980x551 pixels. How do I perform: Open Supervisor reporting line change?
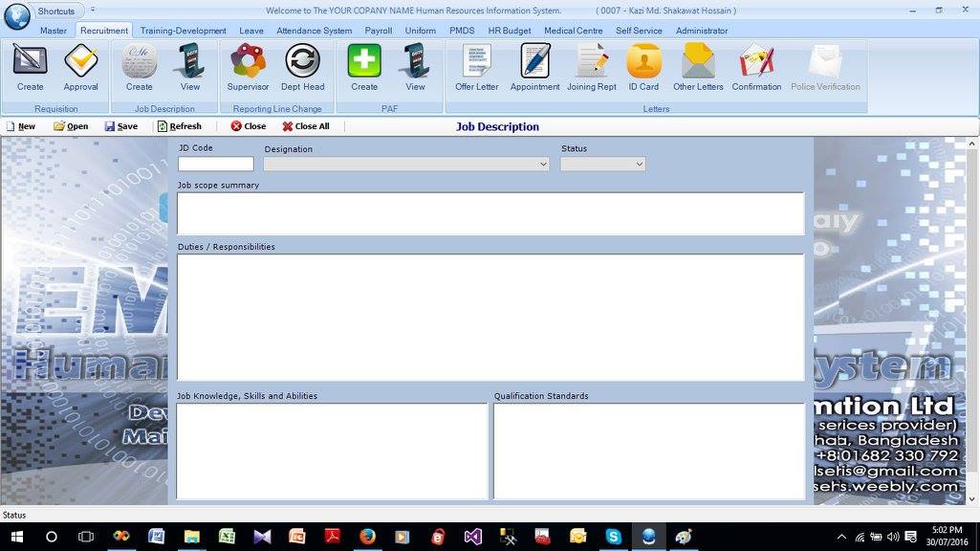point(248,68)
